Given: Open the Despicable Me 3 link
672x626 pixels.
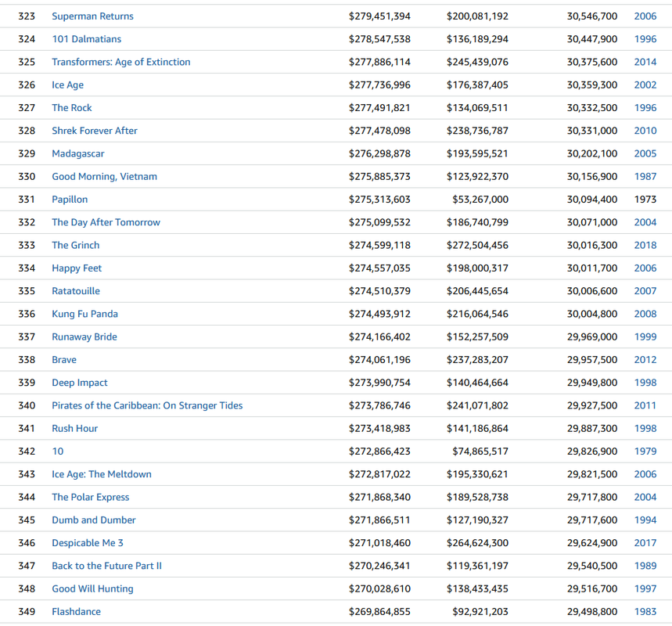Looking at the screenshot, I should pos(88,543).
